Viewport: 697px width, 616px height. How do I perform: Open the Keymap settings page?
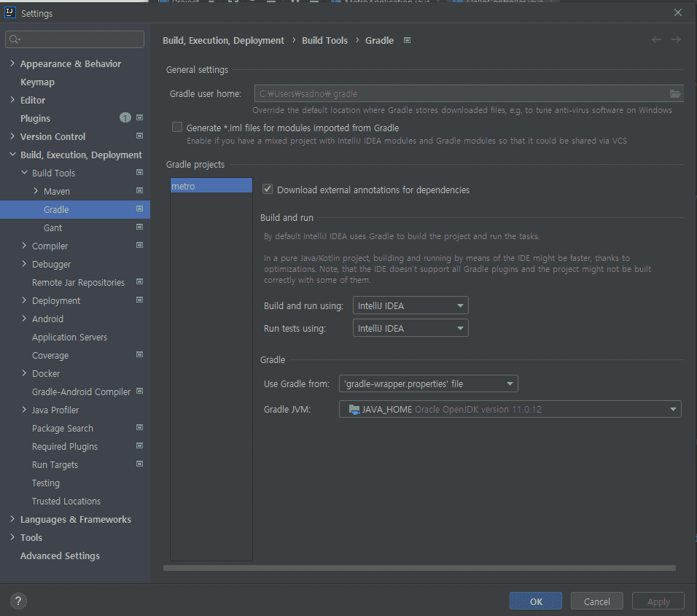37,82
